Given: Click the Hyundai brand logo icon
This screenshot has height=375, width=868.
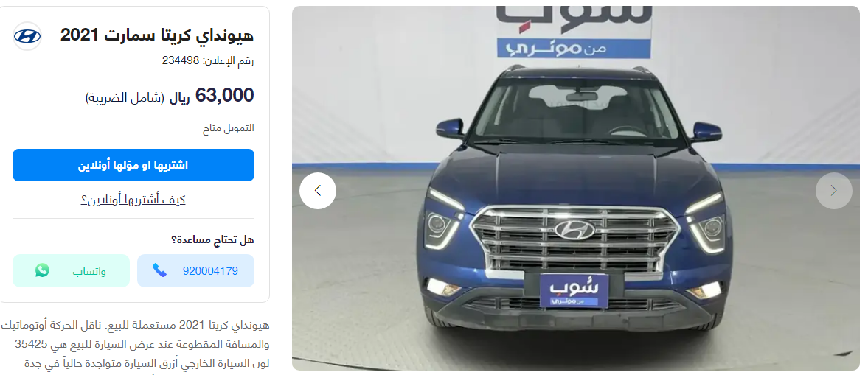Looking at the screenshot, I should (x=27, y=36).
